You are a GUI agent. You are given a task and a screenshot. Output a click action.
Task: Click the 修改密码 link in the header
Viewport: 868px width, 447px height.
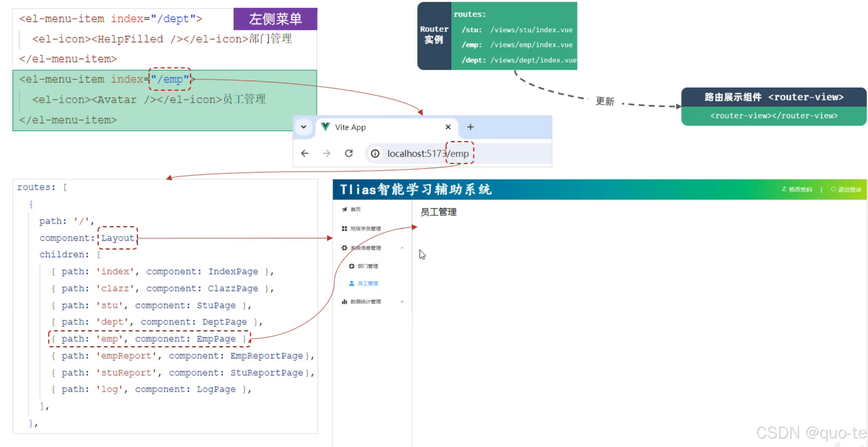[x=800, y=189]
